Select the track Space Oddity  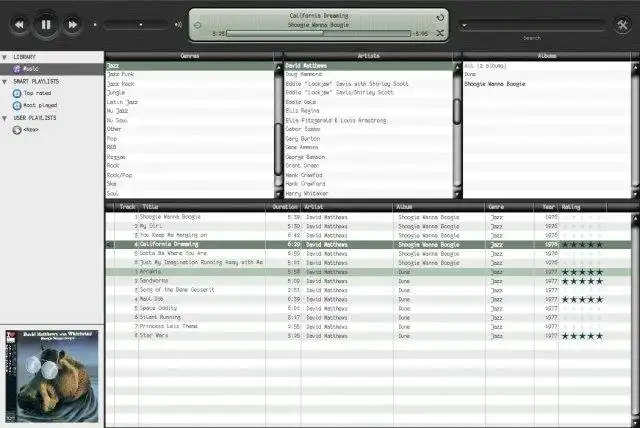(368, 308)
